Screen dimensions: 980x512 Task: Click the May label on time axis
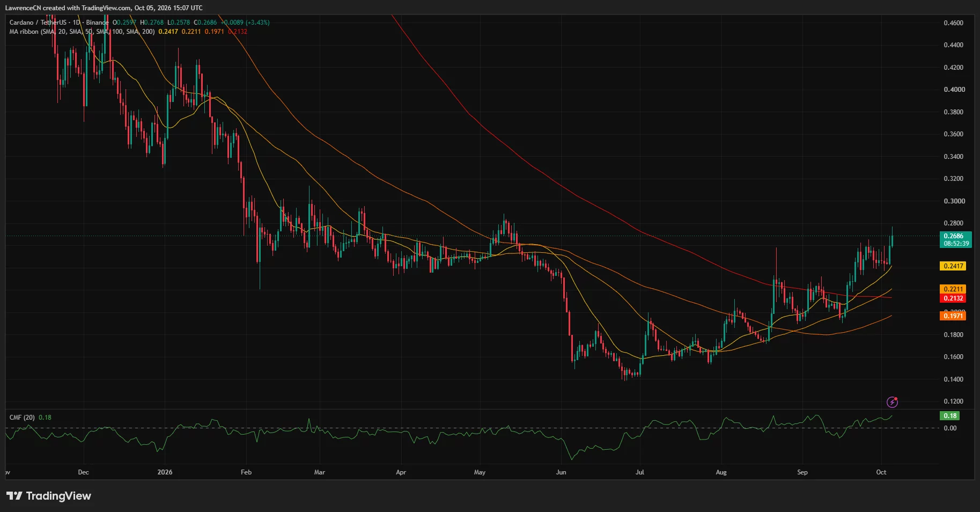coord(480,472)
